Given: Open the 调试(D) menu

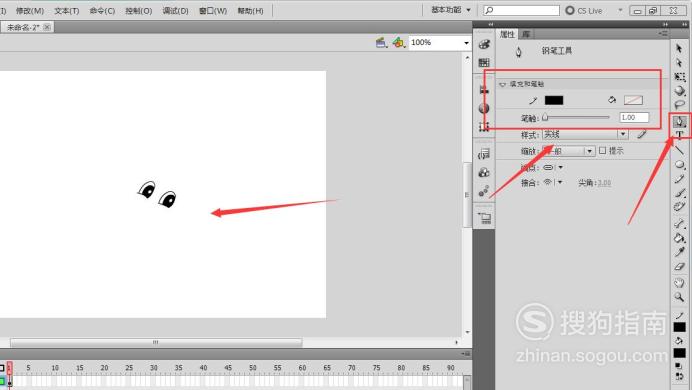Looking at the screenshot, I should (x=175, y=11).
